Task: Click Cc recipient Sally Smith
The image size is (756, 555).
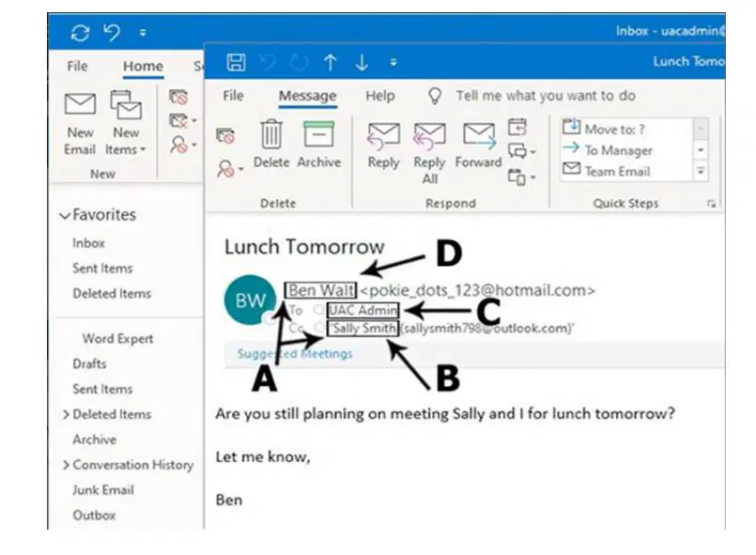Action: (x=363, y=329)
